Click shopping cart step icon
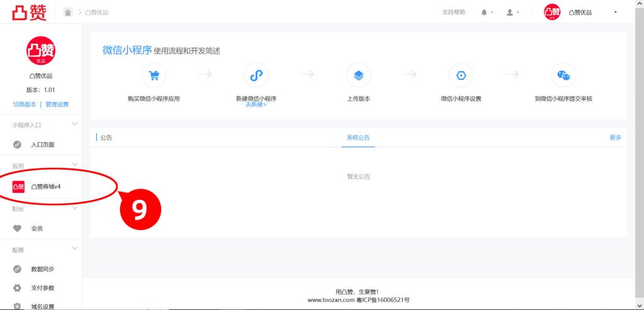This screenshot has height=310, width=644. click(154, 75)
